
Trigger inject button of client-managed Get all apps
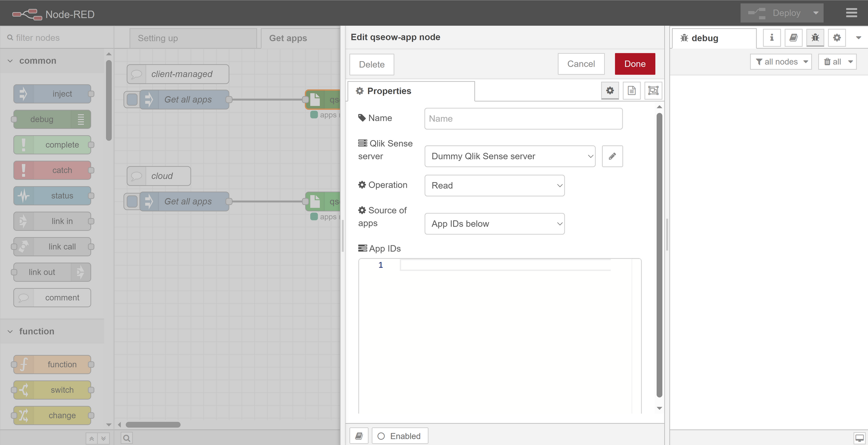[132, 100]
